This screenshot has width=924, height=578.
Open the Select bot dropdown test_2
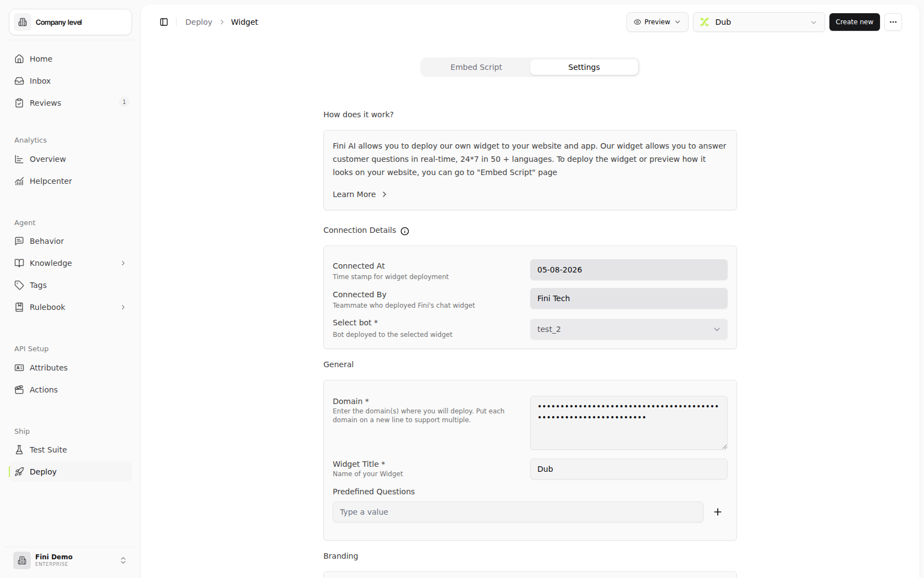pos(629,329)
